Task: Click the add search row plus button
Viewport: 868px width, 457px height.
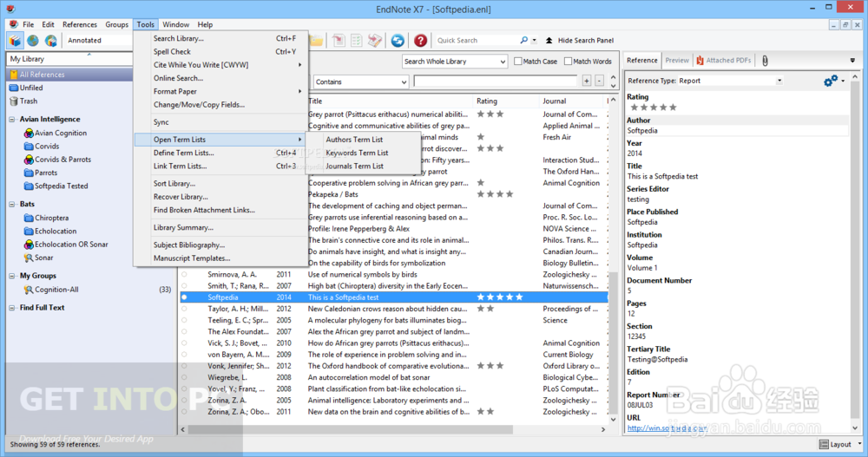Action: point(587,82)
